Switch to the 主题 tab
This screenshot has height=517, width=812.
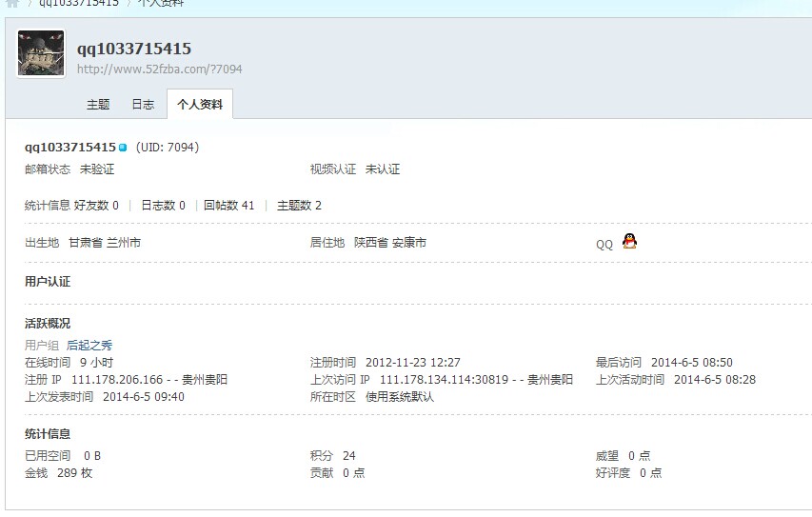[98, 105]
